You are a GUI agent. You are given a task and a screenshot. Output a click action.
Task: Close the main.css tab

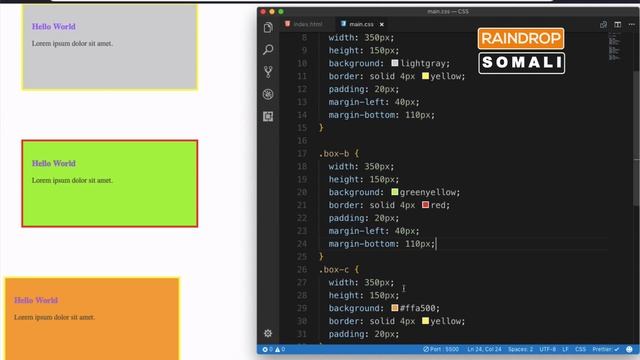[x=382, y=24]
